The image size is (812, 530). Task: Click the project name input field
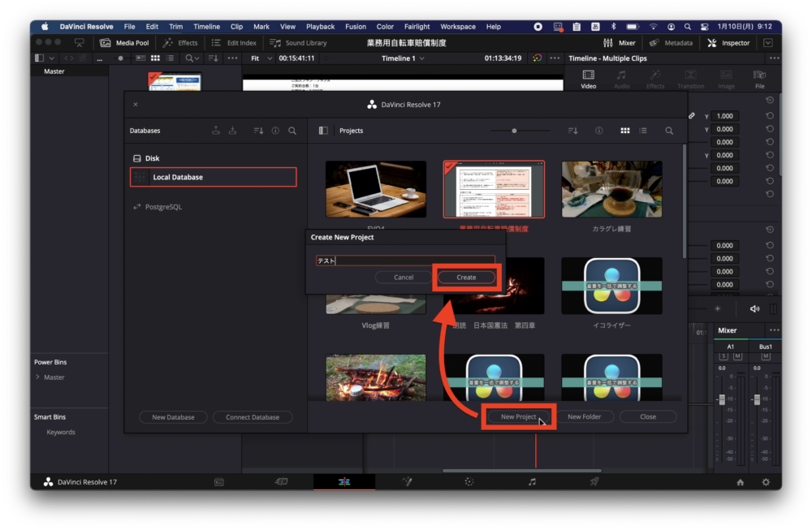tap(405, 261)
